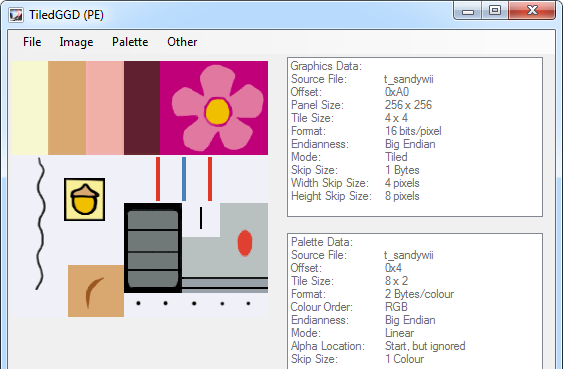Maximize the TiledGGD window
The height and width of the screenshot is (369, 563).
pyautogui.click(x=494, y=11)
